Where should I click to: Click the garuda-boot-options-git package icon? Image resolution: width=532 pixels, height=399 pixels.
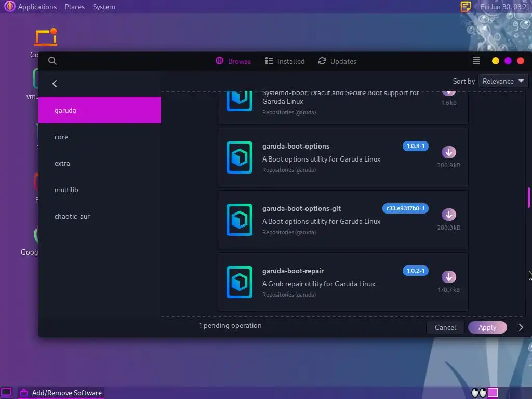coord(240,220)
